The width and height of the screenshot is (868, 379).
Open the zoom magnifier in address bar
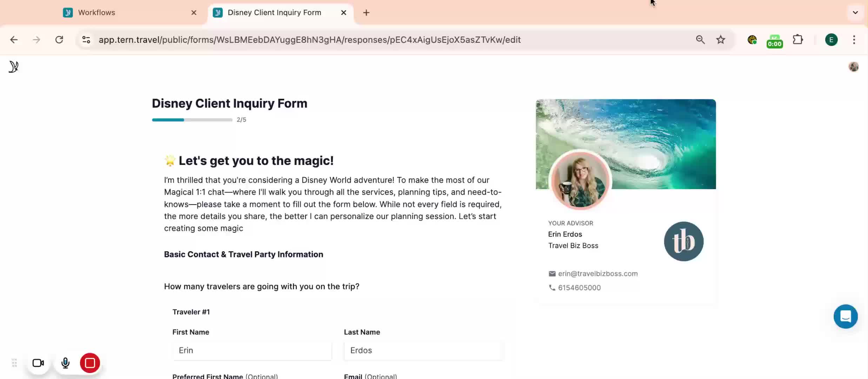pos(700,40)
